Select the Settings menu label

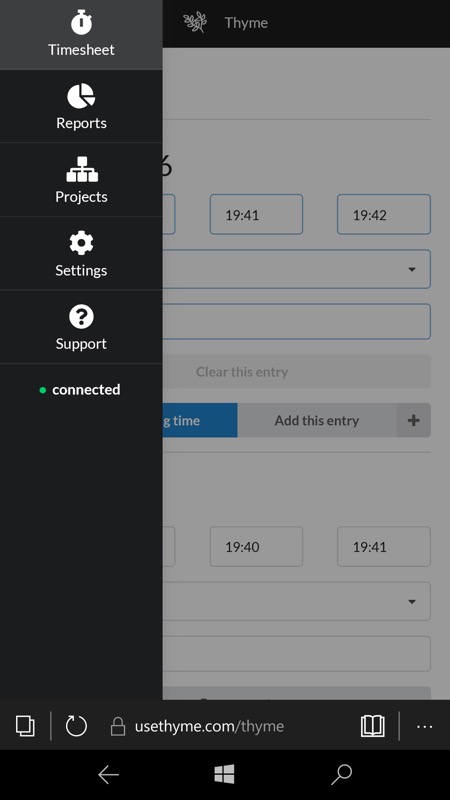coord(81,270)
